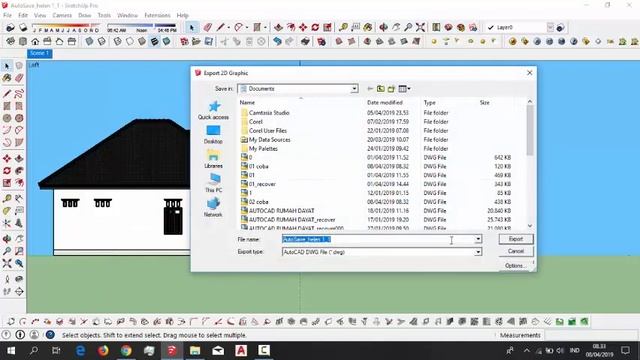Click the file list vertical scrollbar thumb
This screenshot has height=360, width=640.
530,130
